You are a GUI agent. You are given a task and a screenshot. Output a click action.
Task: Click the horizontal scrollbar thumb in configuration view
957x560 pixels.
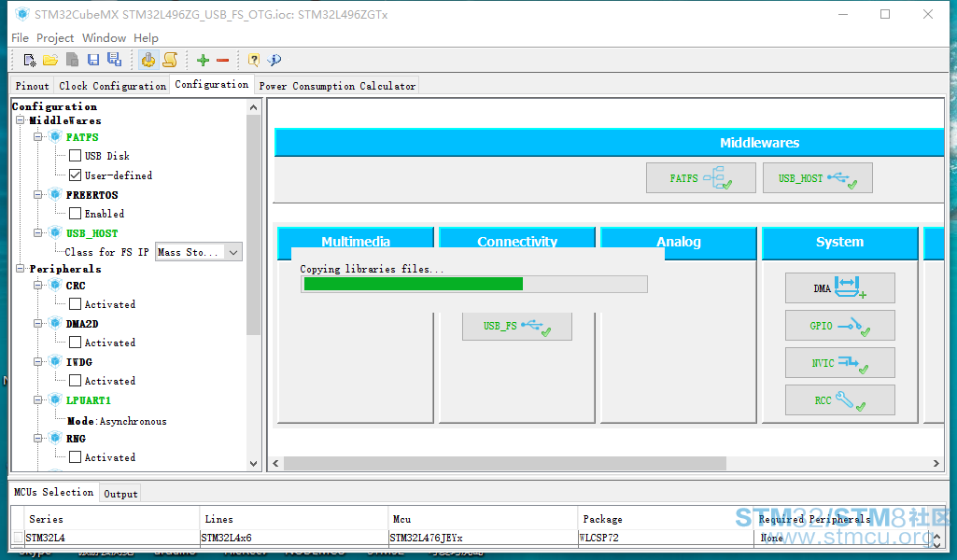pyautogui.click(x=505, y=464)
